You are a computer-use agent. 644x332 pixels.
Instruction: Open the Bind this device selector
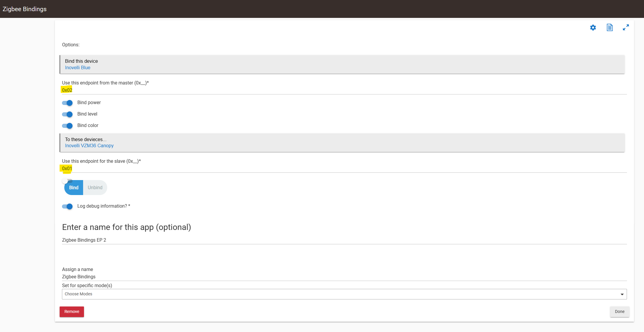tap(342, 64)
